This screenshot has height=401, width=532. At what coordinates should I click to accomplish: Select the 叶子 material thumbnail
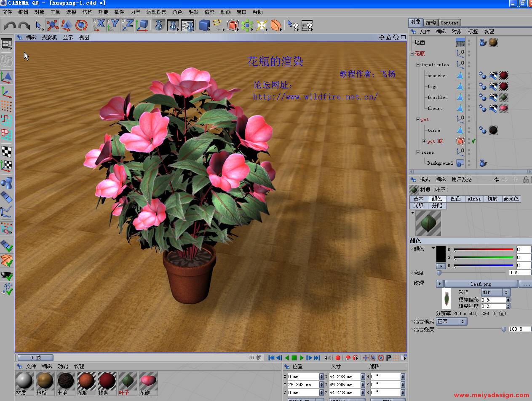pos(128,381)
